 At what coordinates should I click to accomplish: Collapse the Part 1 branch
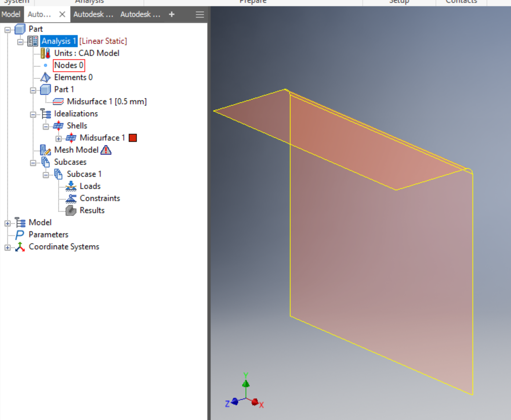pyautogui.click(x=33, y=90)
